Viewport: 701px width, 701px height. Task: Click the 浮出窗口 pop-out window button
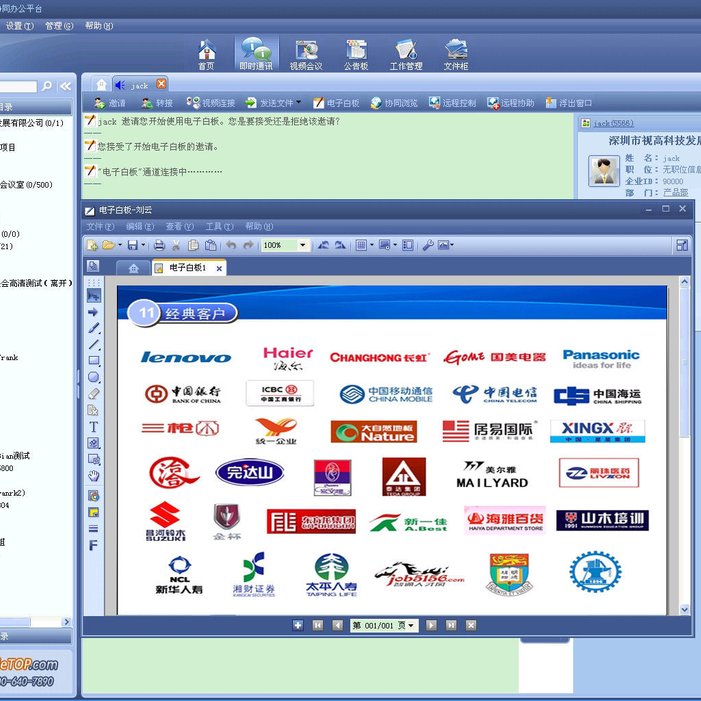569,103
